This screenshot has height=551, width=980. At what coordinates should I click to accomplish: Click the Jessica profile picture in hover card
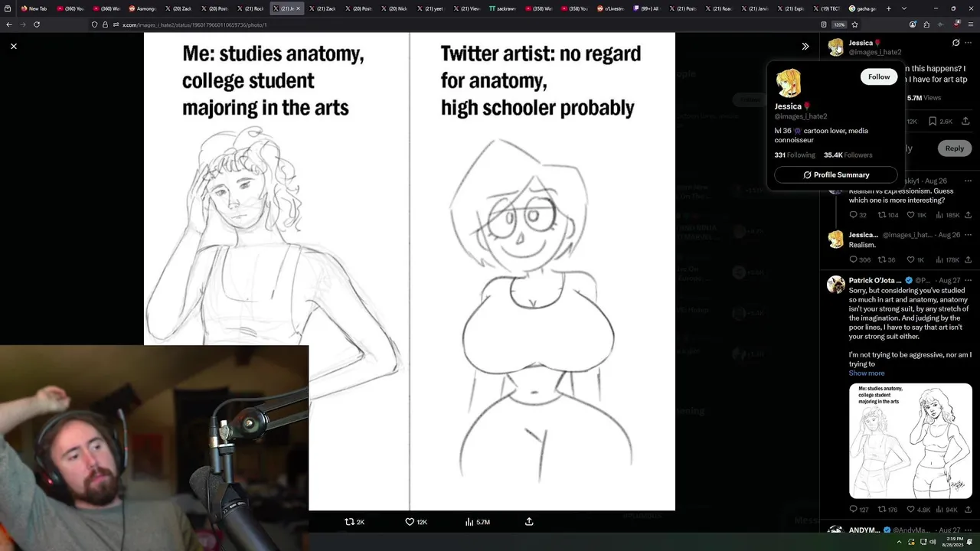(x=789, y=83)
